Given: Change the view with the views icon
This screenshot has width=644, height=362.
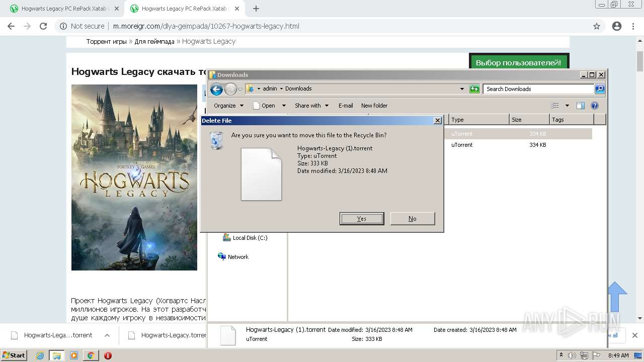Looking at the screenshot, I should [555, 106].
